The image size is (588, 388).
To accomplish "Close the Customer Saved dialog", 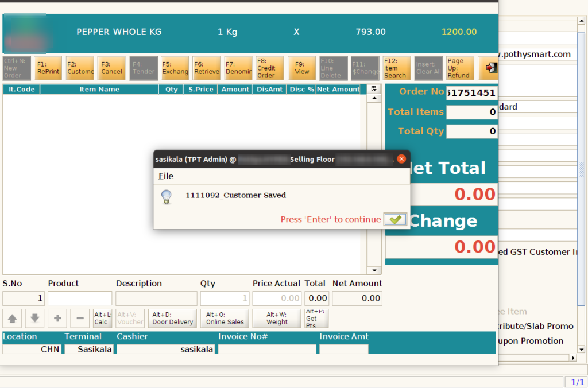I will (401, 159).
